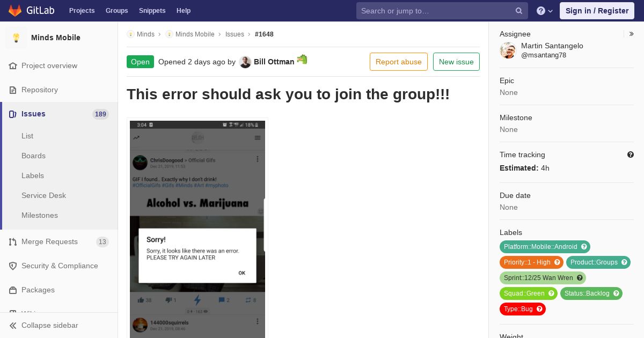This screenshot has width=644, height=338.
Task: Click the Merge Requests icon
Action: click(x=13, y=241)
